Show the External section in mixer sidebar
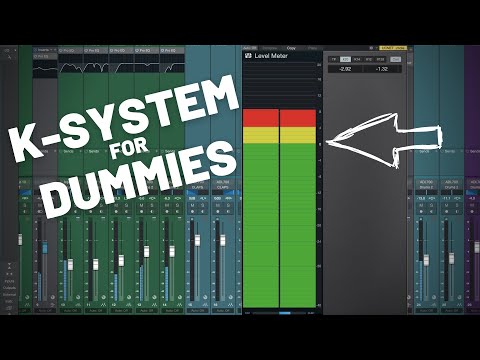The height and width of the screenshot is (360, 480). [x=9, y=295]
